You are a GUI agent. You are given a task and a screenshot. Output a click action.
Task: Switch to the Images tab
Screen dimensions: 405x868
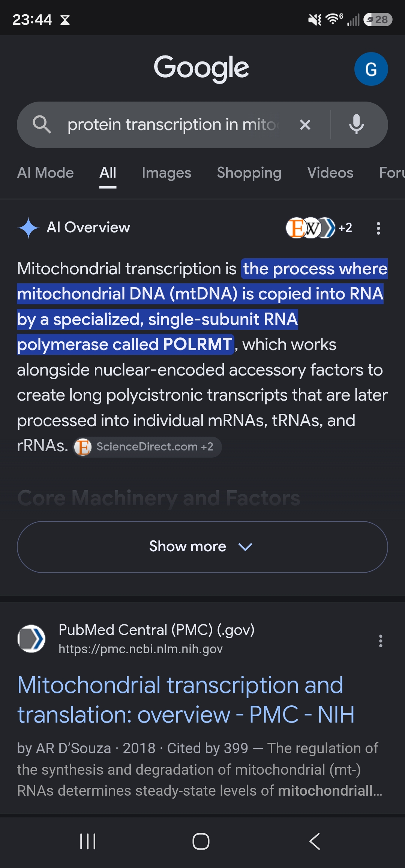click(166, 173)
